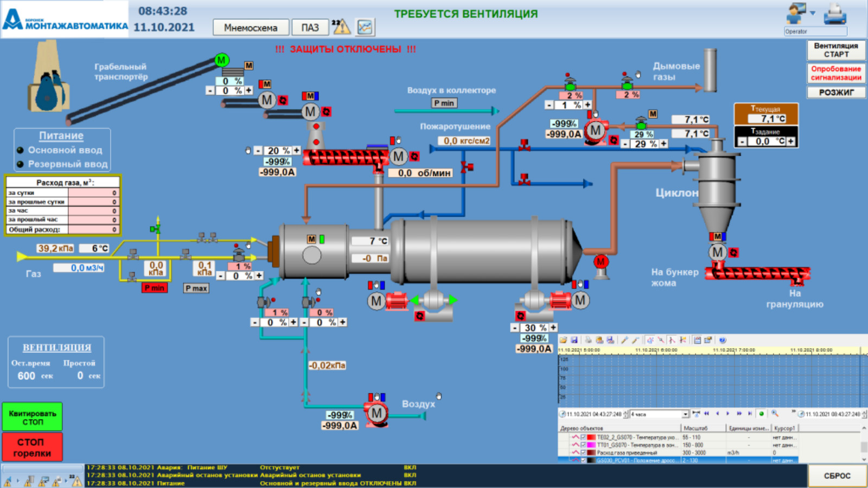Click the red color swatch for TE02_2_GS070

tap(591, 437)
